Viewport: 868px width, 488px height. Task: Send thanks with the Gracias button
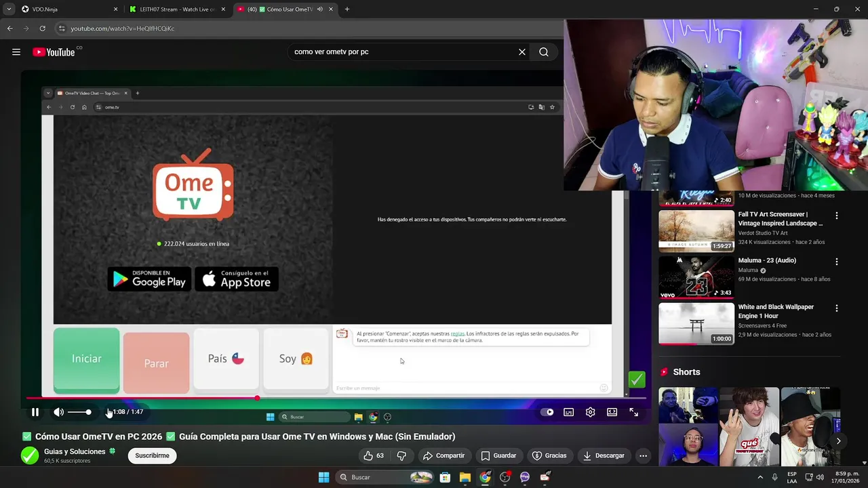tap(549, 455)
